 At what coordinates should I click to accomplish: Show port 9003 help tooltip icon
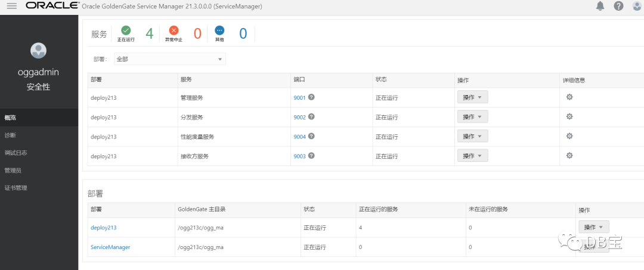(x=312, y=156)
